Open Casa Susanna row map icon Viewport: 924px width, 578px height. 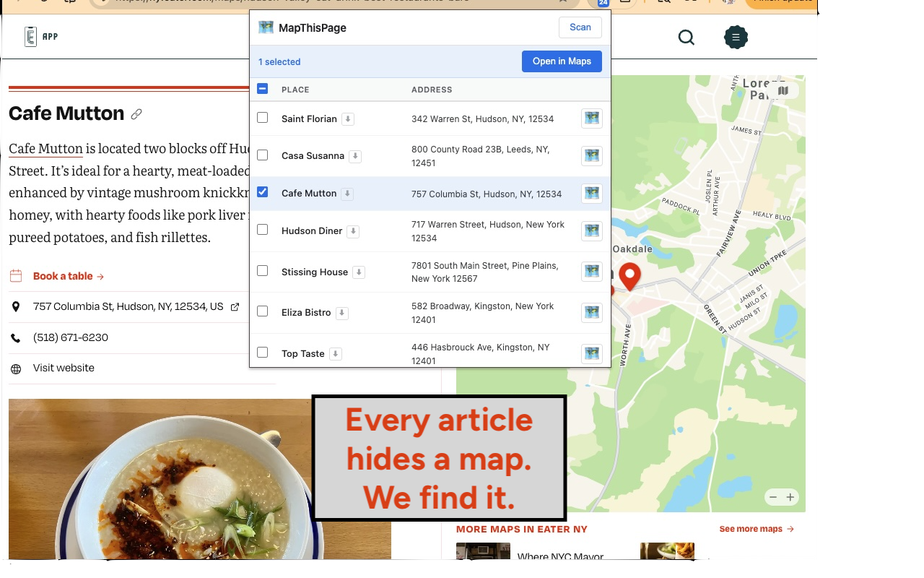coord(592,155)
